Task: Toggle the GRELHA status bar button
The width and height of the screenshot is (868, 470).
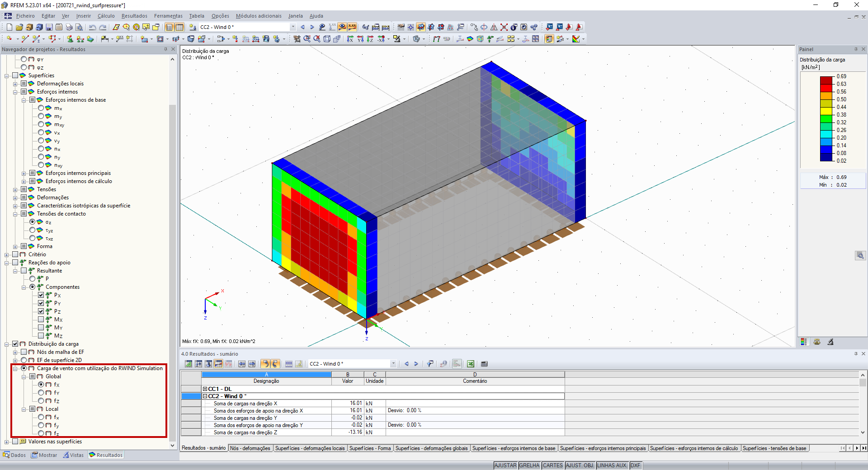Action: click(x=529, y=465)
